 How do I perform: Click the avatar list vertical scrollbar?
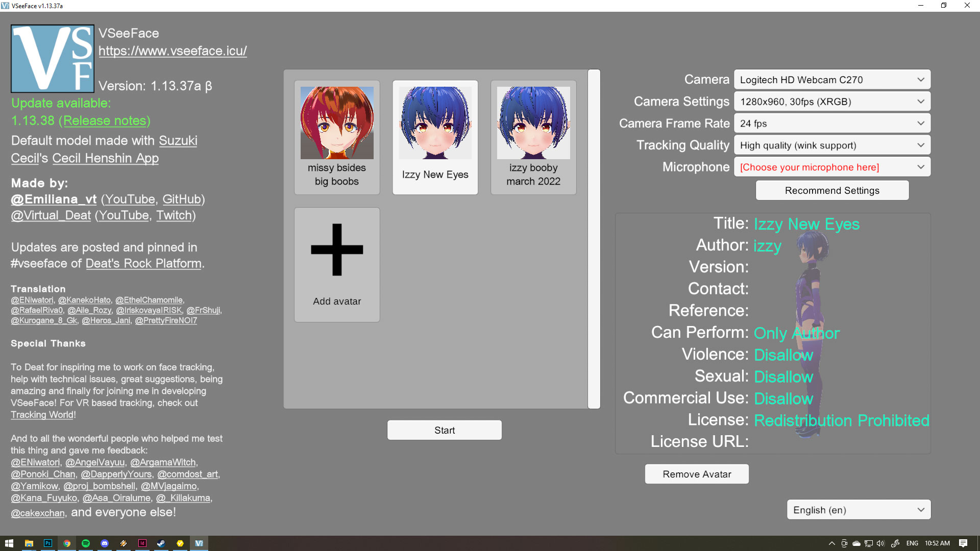594,239
